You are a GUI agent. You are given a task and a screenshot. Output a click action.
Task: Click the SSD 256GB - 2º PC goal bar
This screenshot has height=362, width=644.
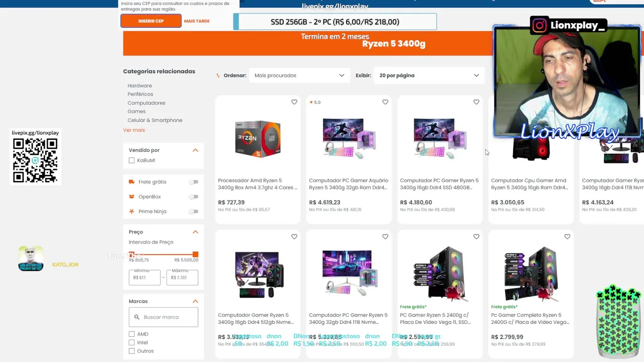click(335, 22)
